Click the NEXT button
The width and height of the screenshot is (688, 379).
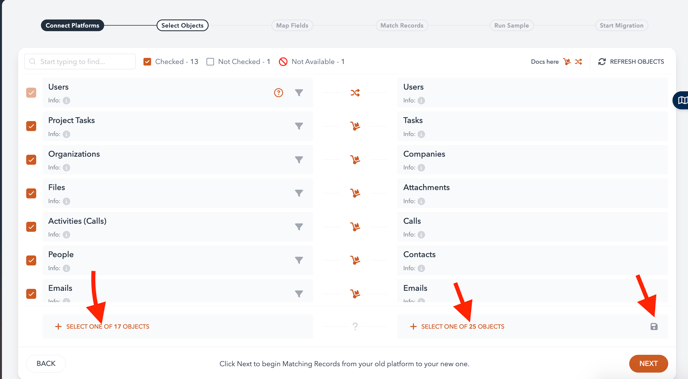click(649, 364)
